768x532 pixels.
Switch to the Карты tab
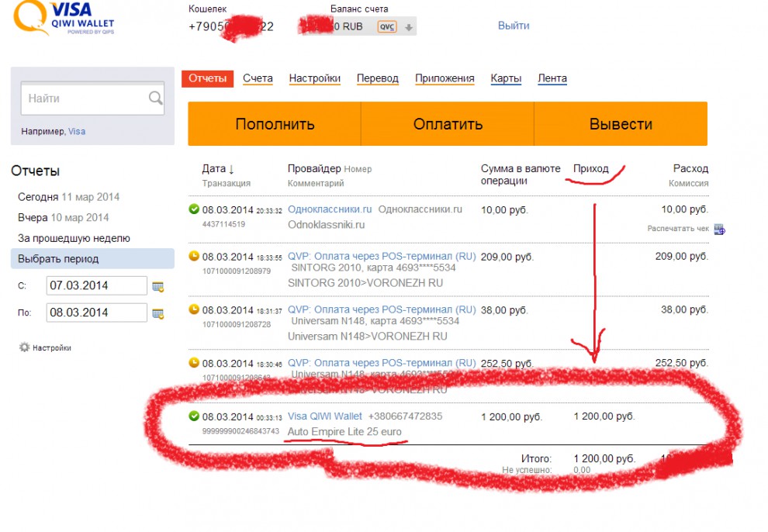point(506,78)
